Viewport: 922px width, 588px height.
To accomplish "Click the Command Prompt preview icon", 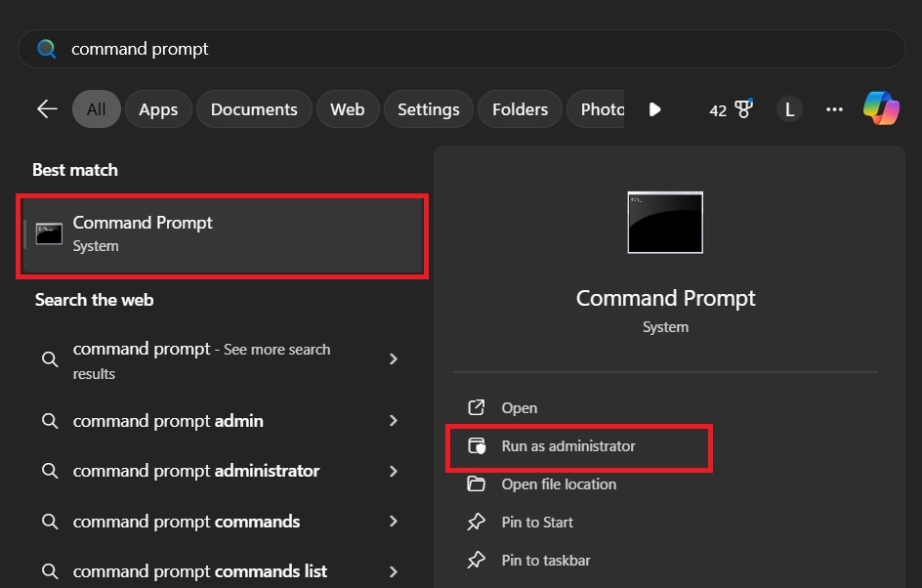I will click(x=665, y=222).
